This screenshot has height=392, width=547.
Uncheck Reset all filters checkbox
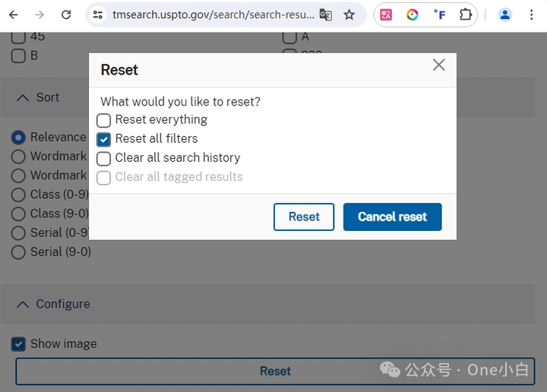(103, 140)
